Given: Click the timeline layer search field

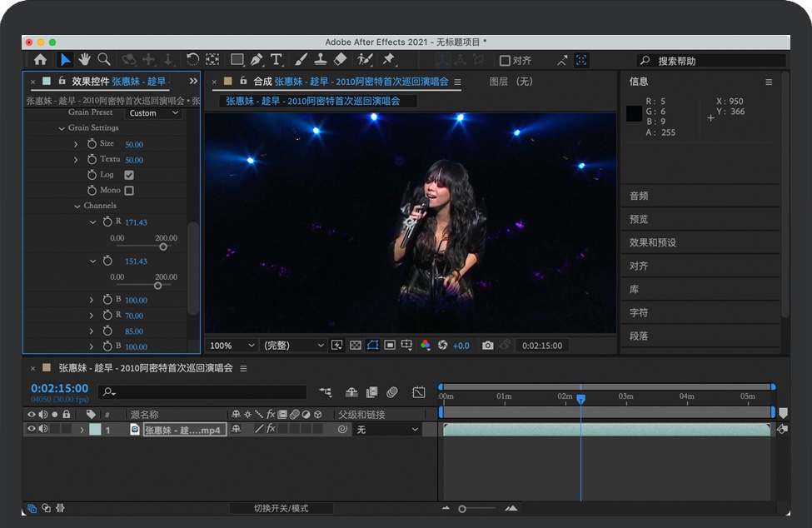Looking at the screenshot, I should [x=203, y=392].
